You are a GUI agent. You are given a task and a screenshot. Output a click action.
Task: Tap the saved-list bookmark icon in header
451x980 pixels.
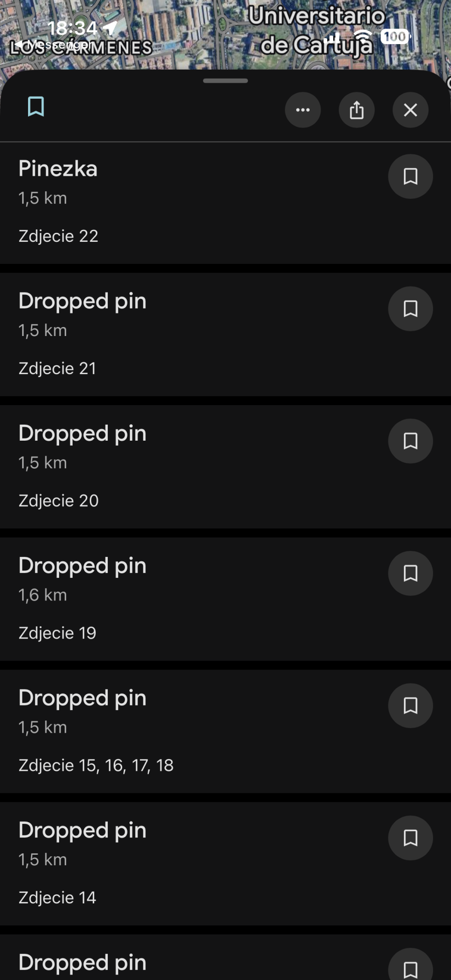pyautogui.click(x=36, y=107)
